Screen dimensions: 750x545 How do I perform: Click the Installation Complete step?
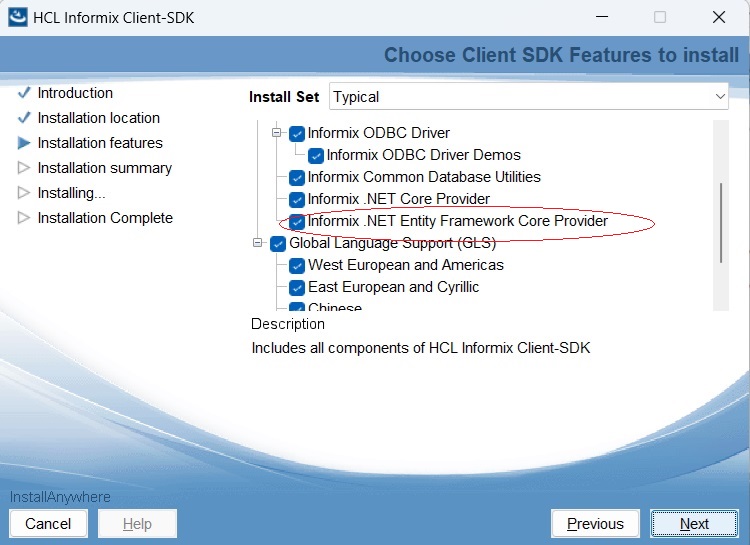coord(105,218)
